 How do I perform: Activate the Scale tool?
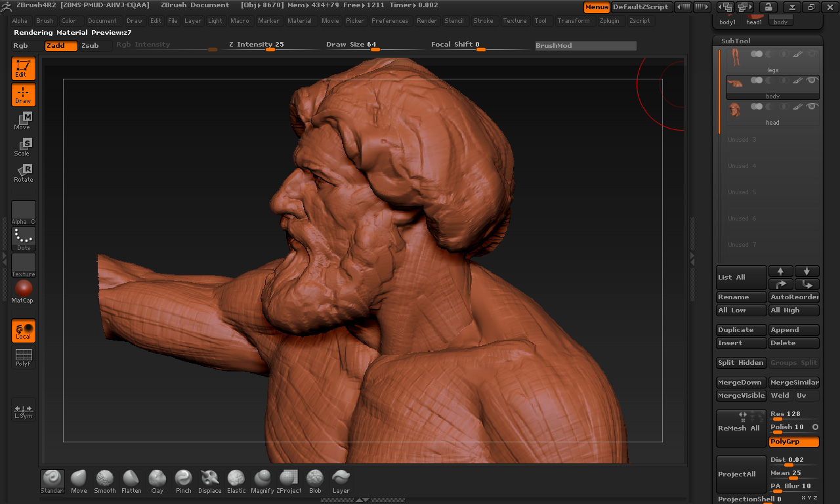coord(23,147)
